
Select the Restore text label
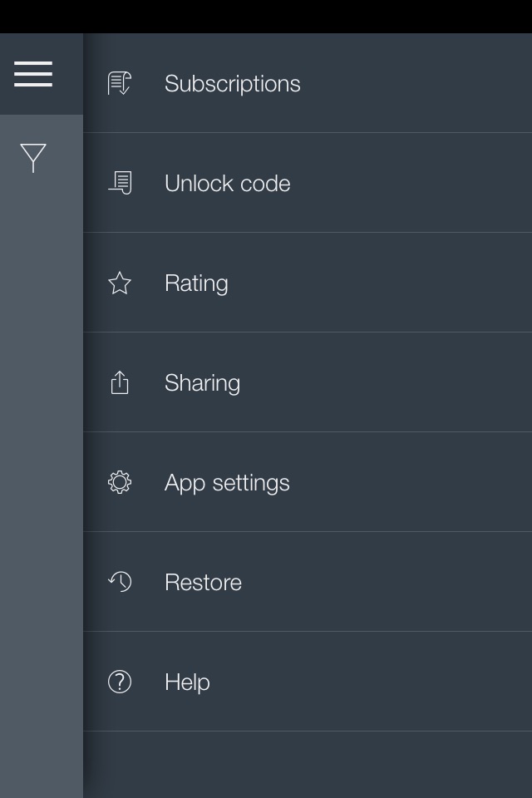point(203,582)
